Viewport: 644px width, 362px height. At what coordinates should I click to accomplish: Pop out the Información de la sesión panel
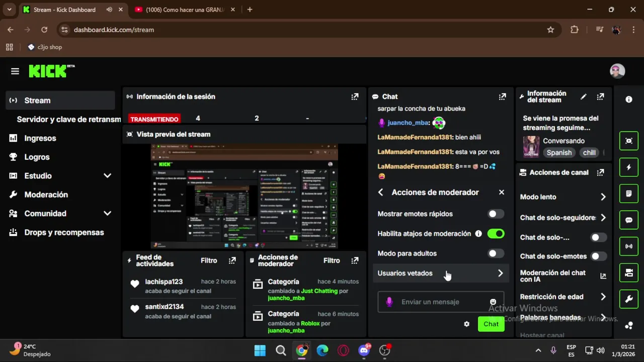pos(355,97)
